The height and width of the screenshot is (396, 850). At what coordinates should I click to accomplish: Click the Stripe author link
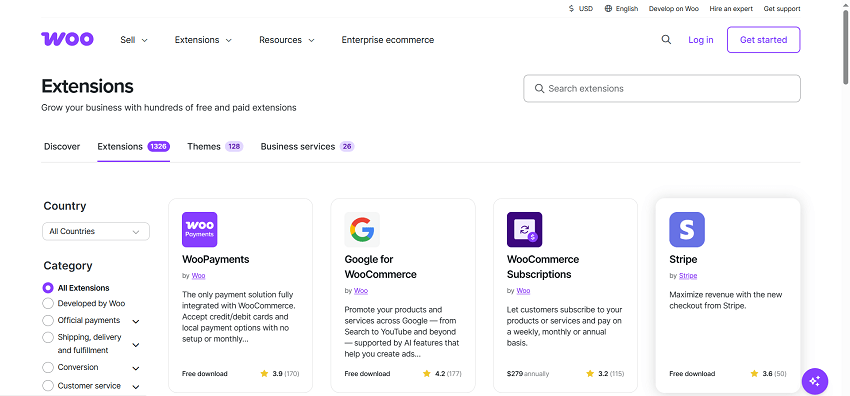point(688,276)
